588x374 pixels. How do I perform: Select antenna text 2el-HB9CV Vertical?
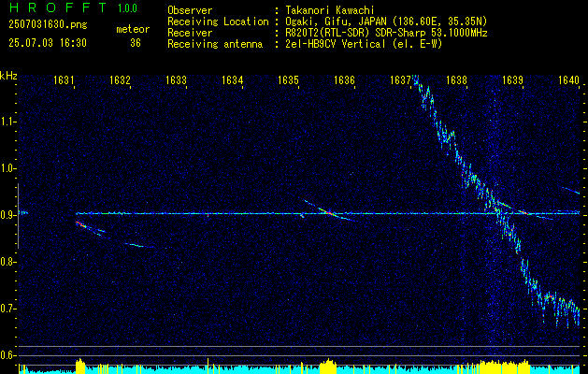(336, 44)
